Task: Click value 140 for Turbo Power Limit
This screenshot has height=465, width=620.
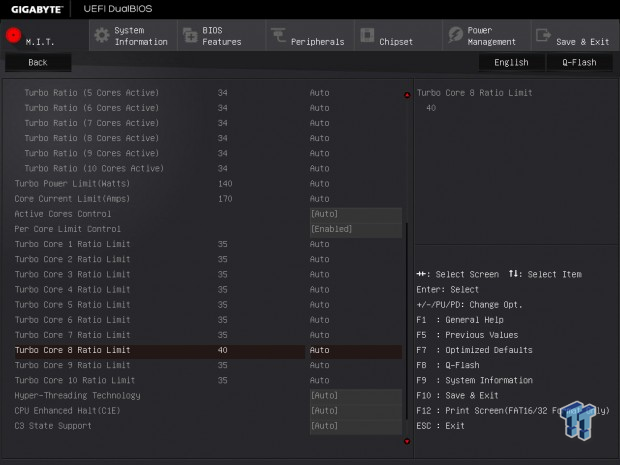Action: (x=225, y=183)
